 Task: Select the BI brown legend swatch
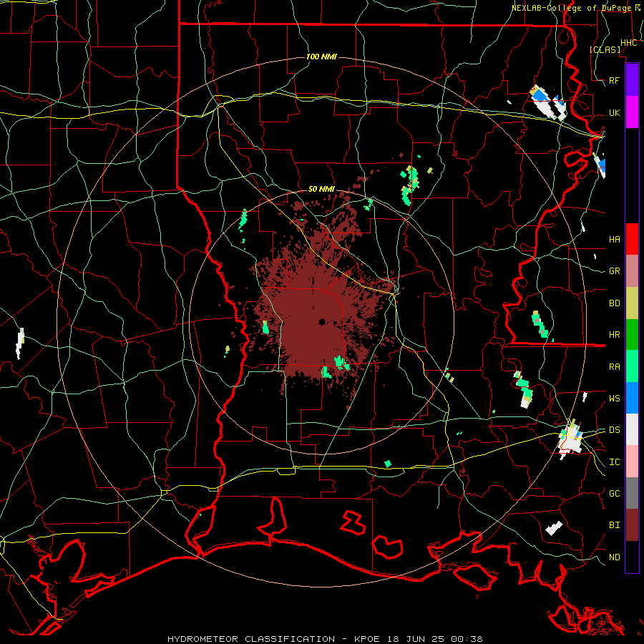(x=632, y=525)
